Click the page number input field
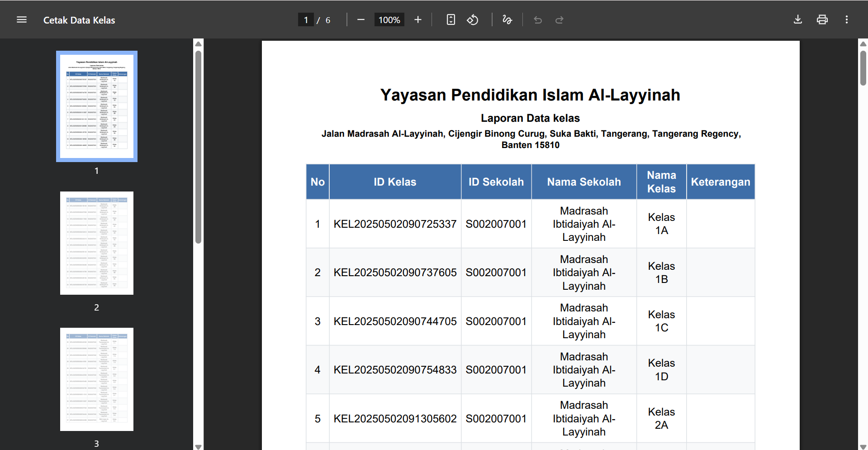The image size is (868, 450). click(306, 19)
